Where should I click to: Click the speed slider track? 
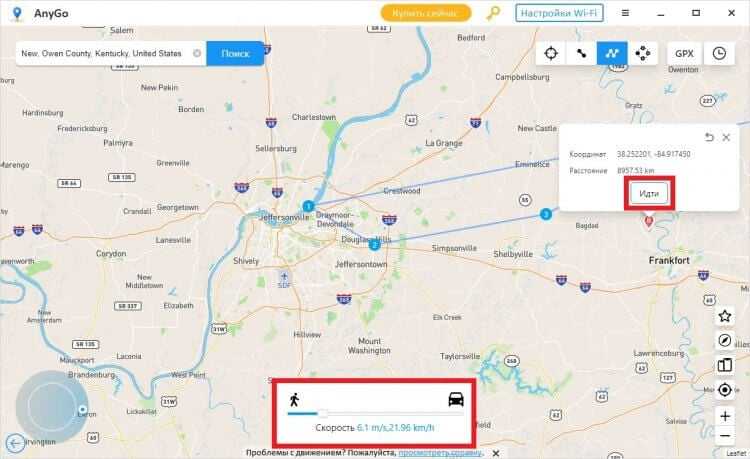[375, 413]
